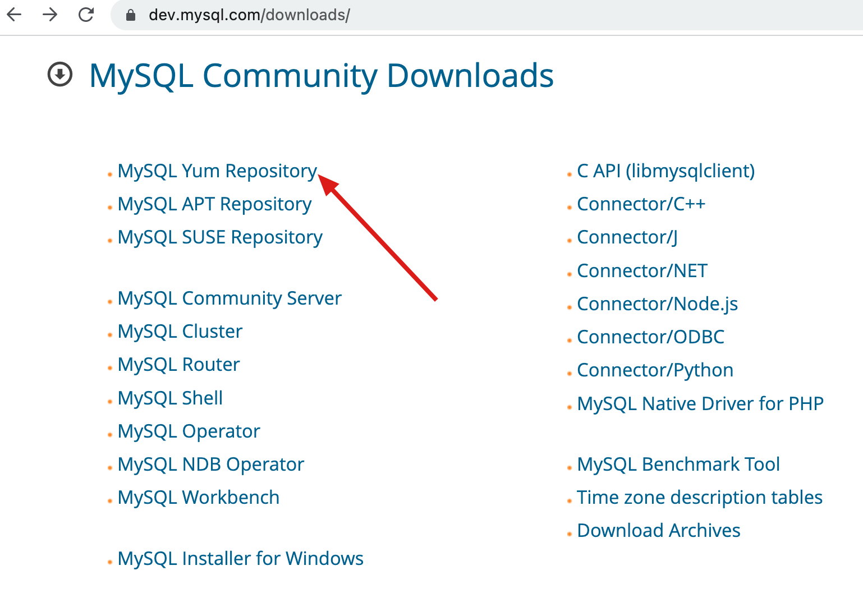The image size is (863, 616).
Task: Open MySQL SUSE Repository link
Action: pyautogui.click(x=220, y=237)
